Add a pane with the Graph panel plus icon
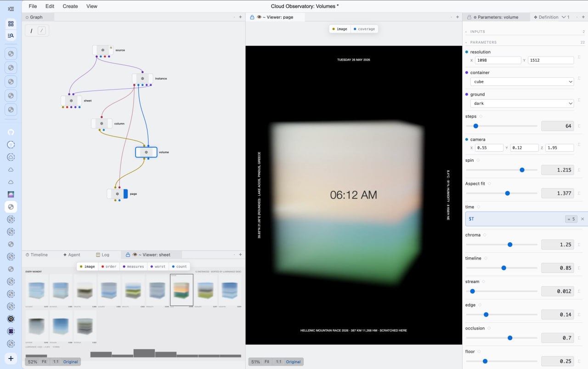 pos(240,17)
